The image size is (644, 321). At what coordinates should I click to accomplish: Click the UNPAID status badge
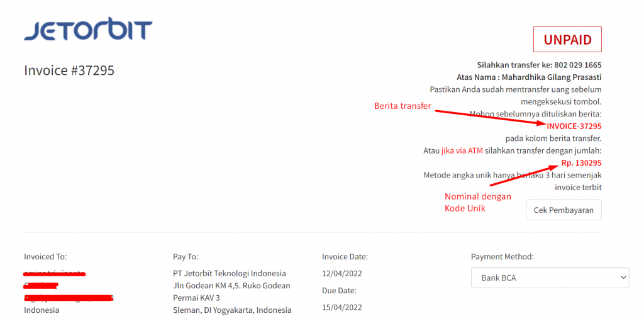[x=568, y=40]
